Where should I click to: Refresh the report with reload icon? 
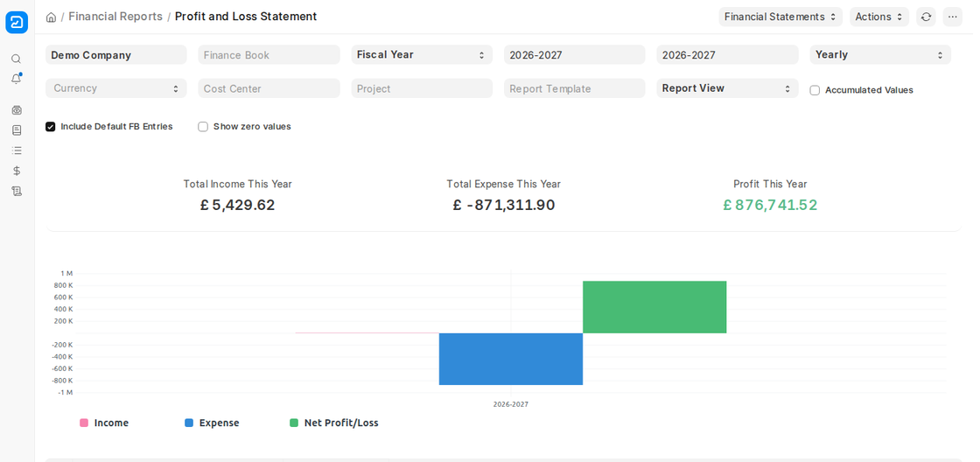coord(927,17)
